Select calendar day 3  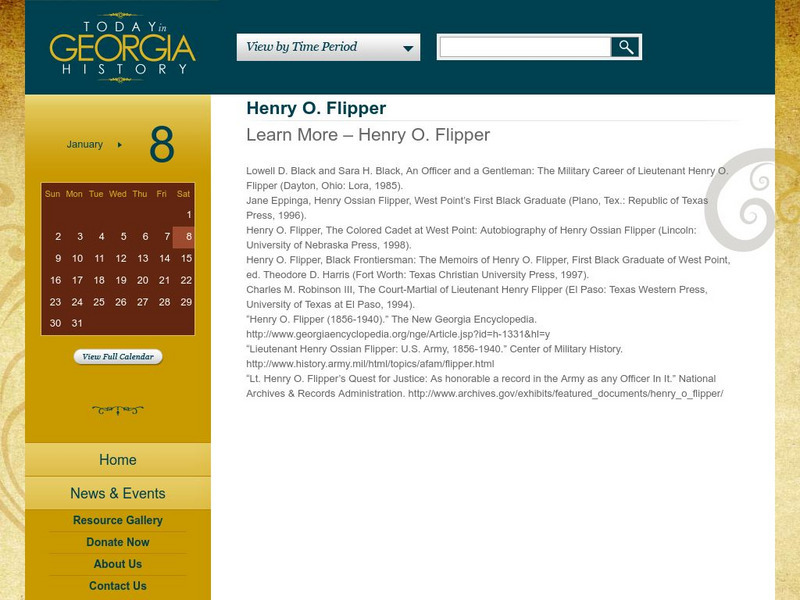(80, 237)
